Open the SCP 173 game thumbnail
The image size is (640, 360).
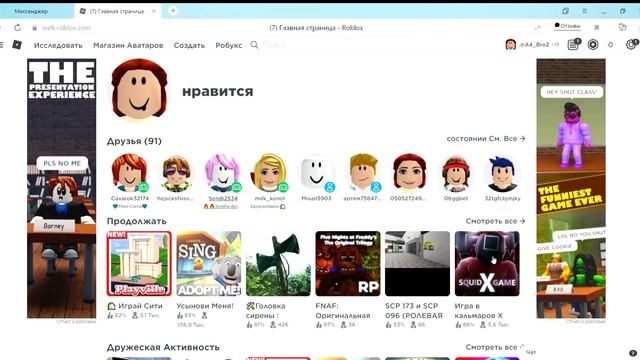417,264
